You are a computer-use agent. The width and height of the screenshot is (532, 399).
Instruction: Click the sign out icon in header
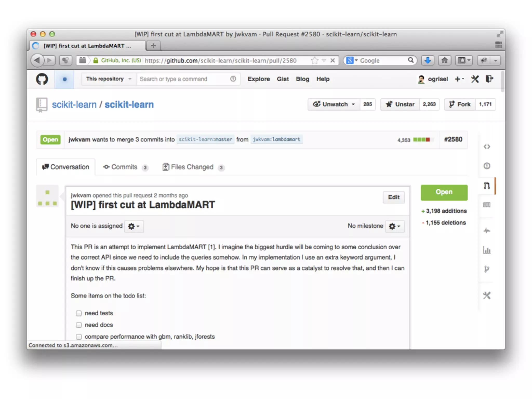[489, 79]
